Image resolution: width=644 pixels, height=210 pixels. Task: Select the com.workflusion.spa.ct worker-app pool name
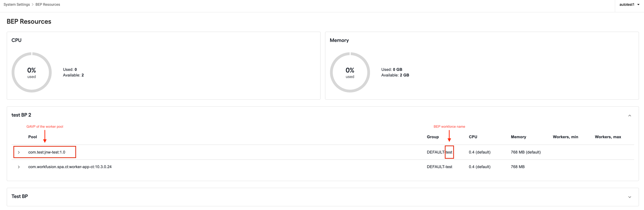pyautogui.click(x=70, y=167)
